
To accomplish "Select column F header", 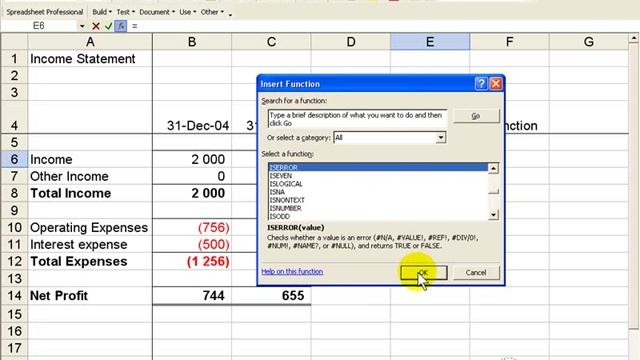I will coord(509,42).
